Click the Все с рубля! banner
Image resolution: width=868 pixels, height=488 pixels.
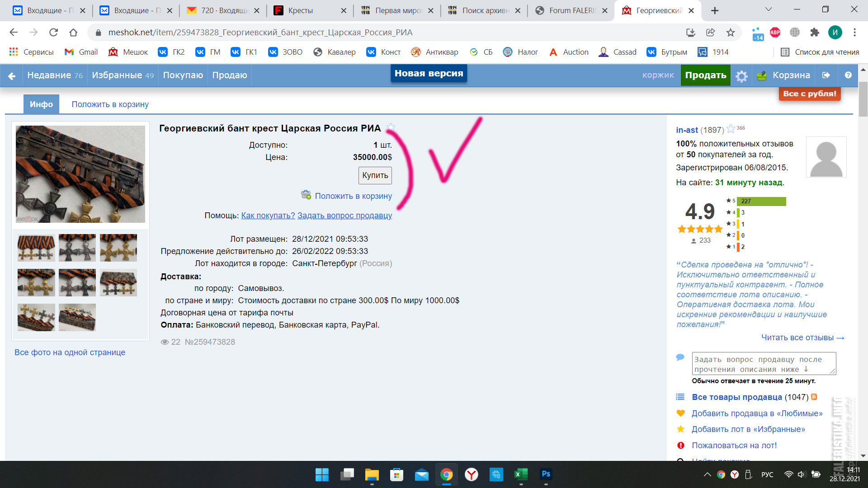pyautogui.click(x=810, y=94)
